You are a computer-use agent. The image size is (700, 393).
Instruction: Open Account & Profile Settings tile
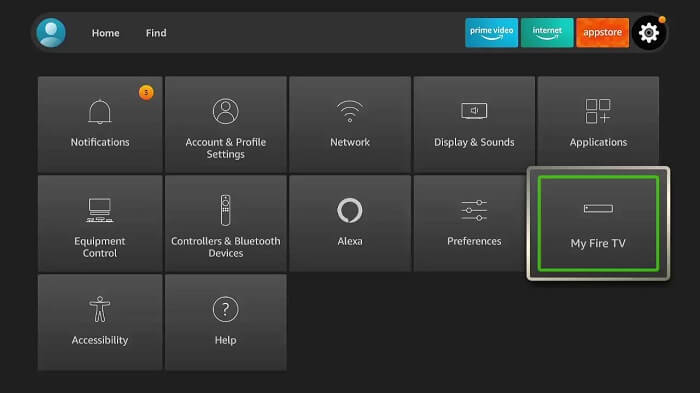click(x=225, y=124)
